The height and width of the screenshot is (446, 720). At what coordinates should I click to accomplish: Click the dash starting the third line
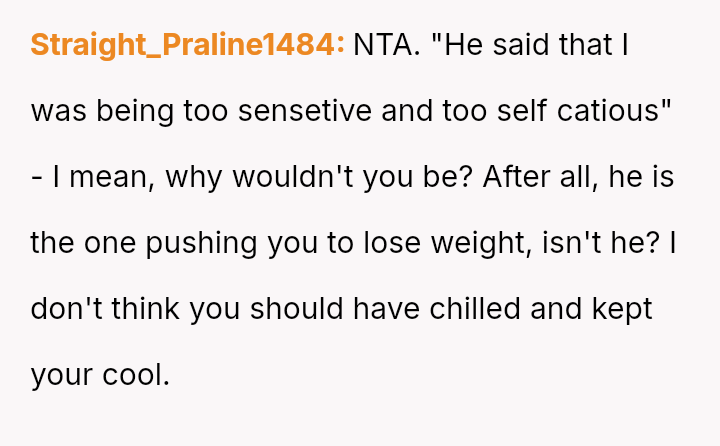[x=37, y=177]
